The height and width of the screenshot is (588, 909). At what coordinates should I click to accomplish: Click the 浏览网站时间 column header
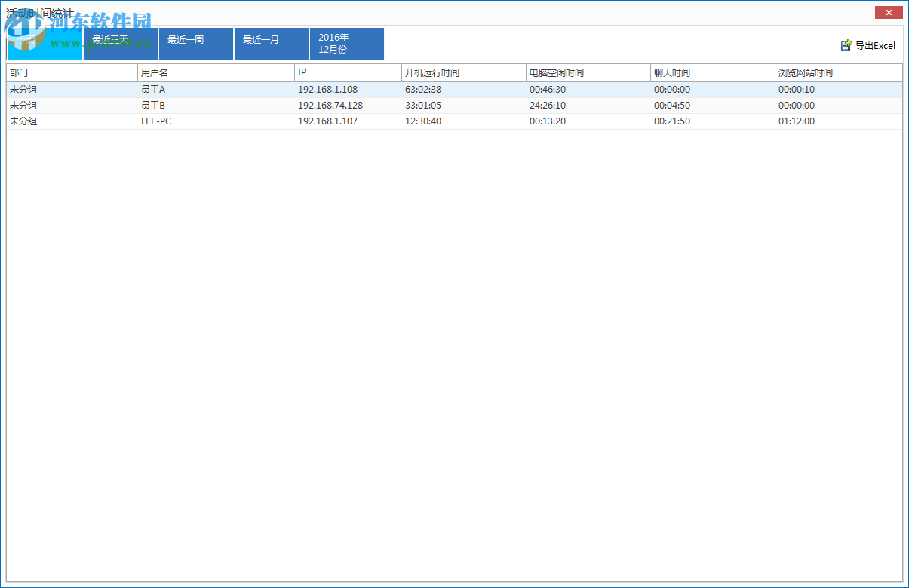[838, 73]
